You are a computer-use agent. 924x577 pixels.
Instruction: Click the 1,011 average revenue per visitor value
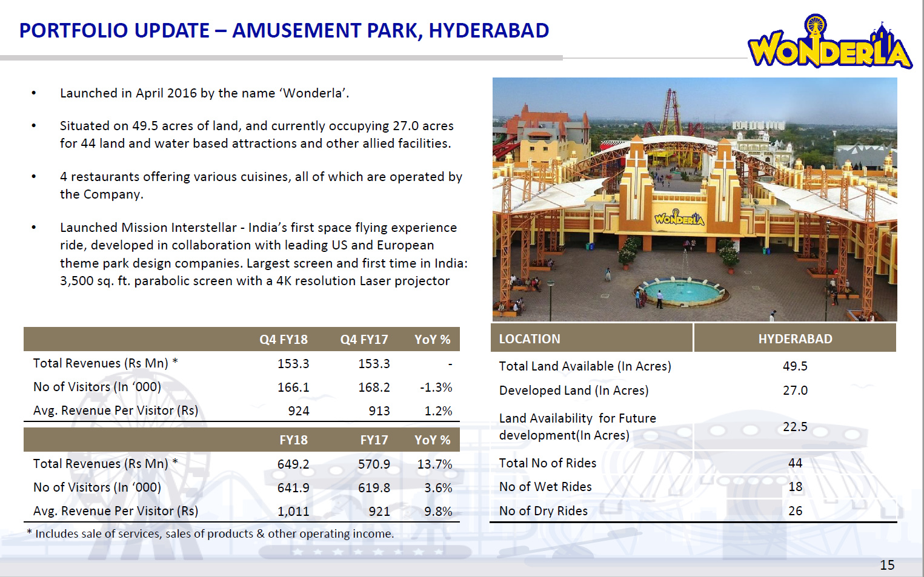click(293, 512)
